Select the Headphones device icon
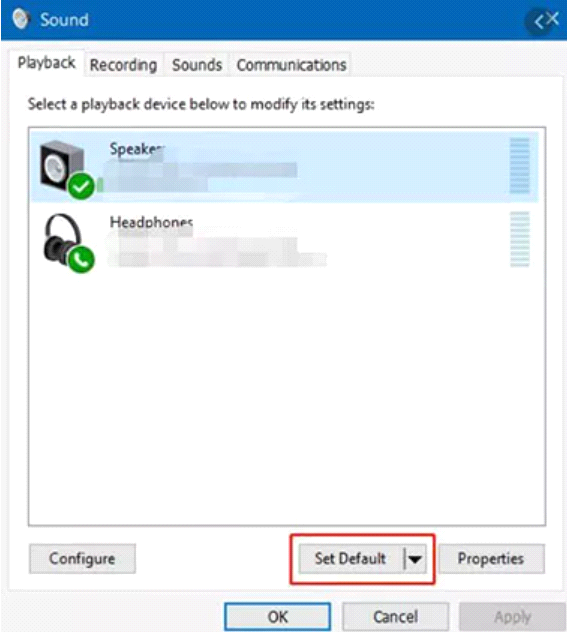Viewport: 567px width, 632px height. (x=69, y=243)
